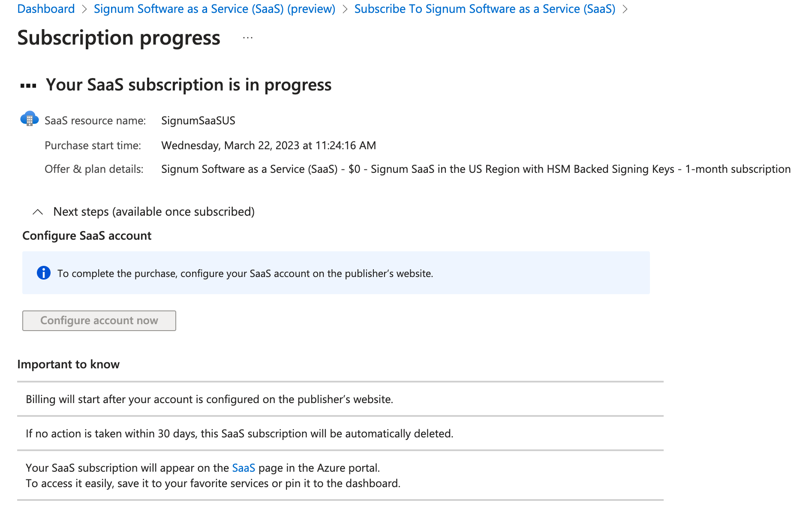Go to the Subscribe To Signum breadcrumb
The image size is (812, 524).
pyautogui.click(x=484, y=9)
